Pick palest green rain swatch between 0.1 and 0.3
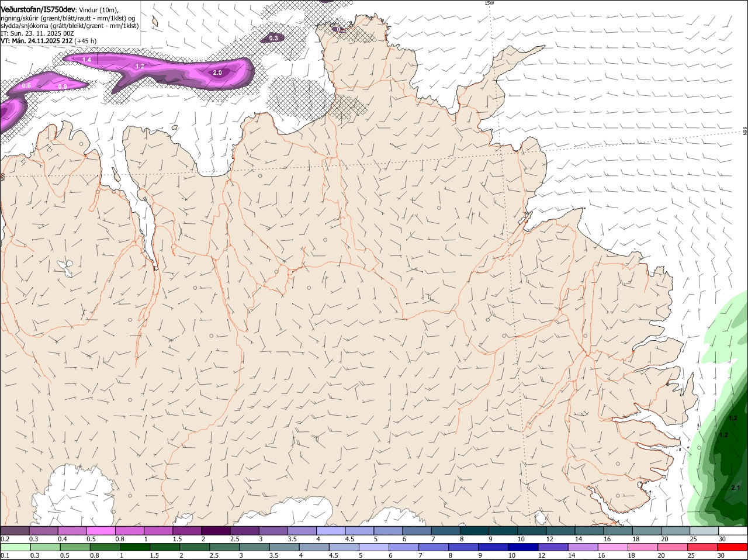Screen dimensions: 748x560 click(16, 547)
